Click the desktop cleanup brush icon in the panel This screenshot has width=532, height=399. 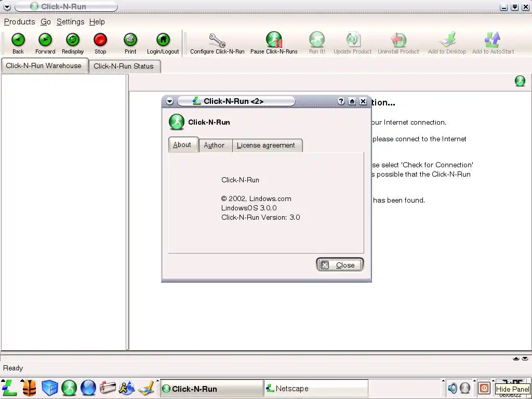[146, 388]
